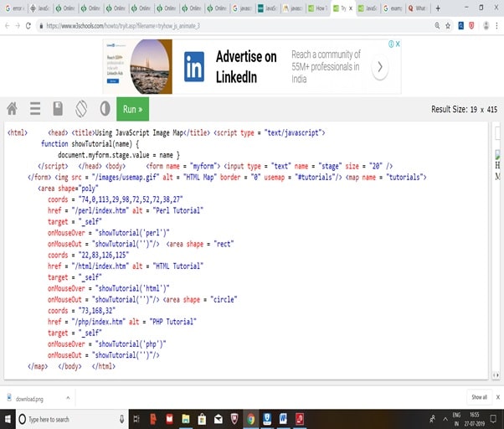The width and height of the screenshot is (504, 429).
Task: Switch to the 'error' Google tab
Action: tap(14, 8)
